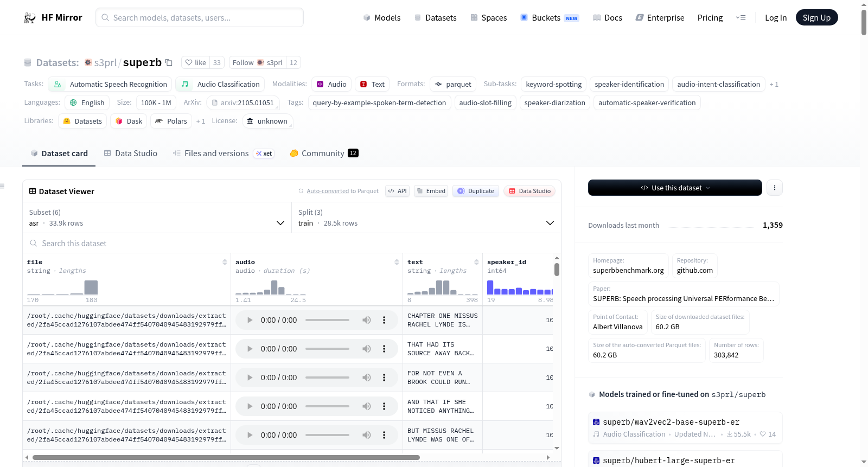This screenshot has width=868, height=467.
Task: Open audio options for the AND THAT IF SHE row
Action: (384, 406)
